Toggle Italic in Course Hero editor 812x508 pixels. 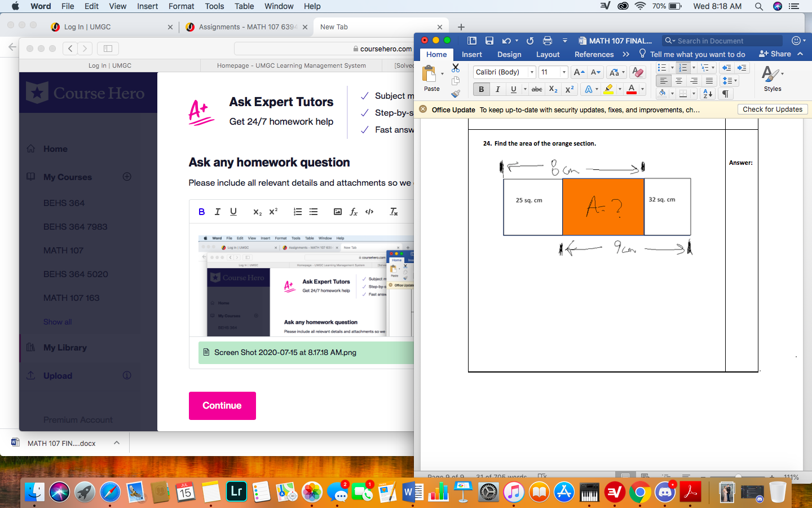point(217,212)
